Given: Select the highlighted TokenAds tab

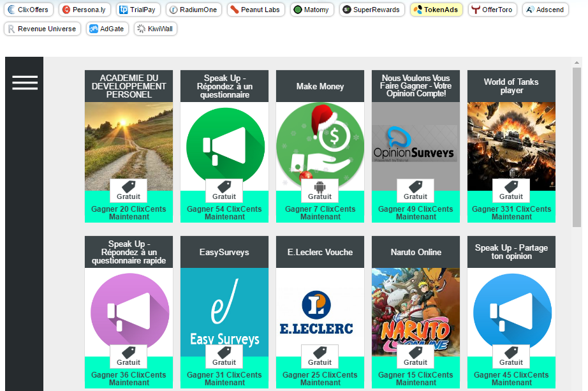Looking at the screenshot, I should point(436,10).
